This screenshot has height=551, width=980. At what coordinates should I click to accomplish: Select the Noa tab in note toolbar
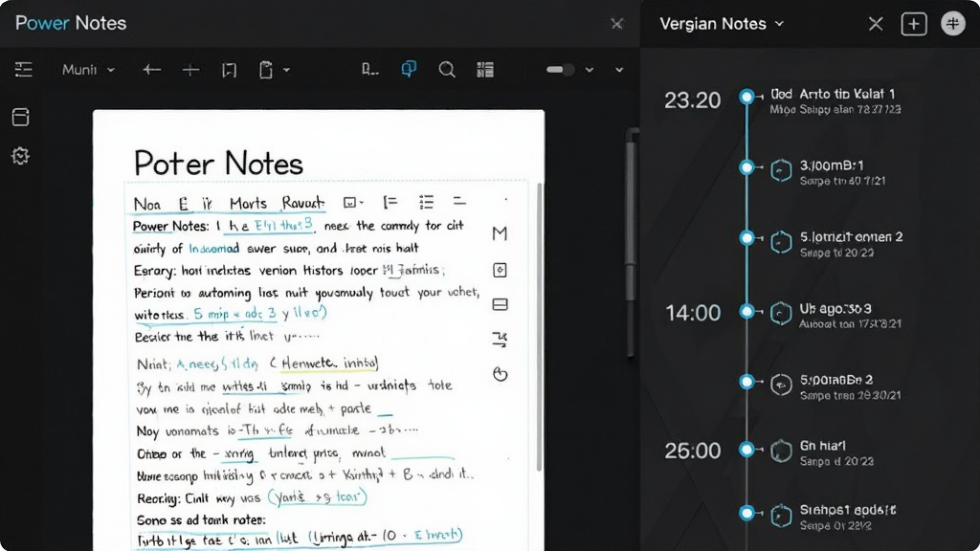pyautogui.click(x=146, y=205)
